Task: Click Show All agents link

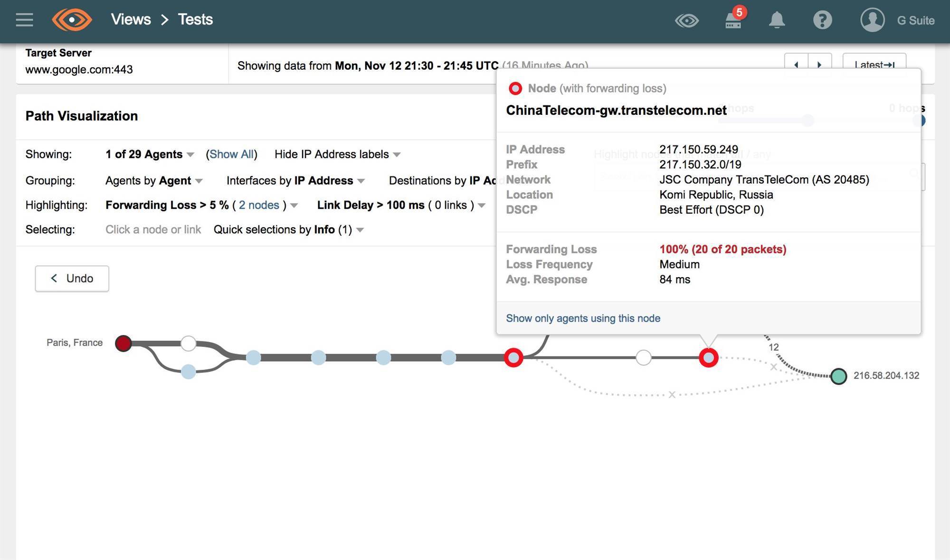Action: click(232, 154)
